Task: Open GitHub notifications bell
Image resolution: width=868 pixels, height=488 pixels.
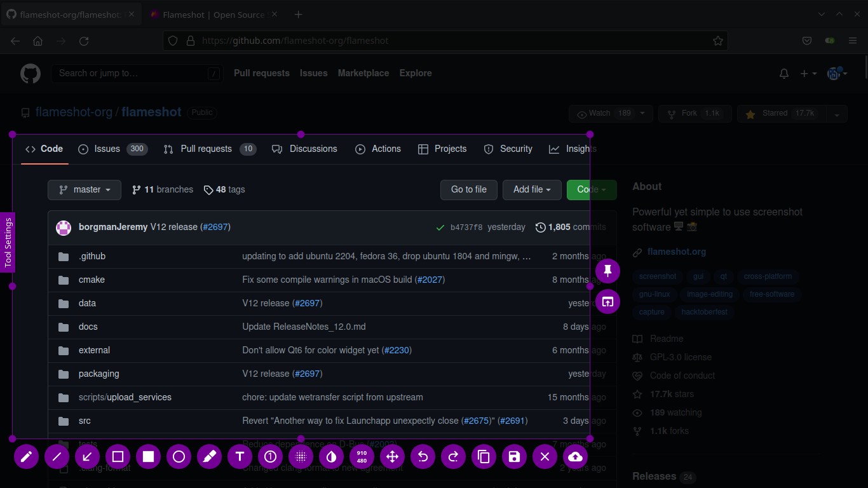Action: click(784, 74)
